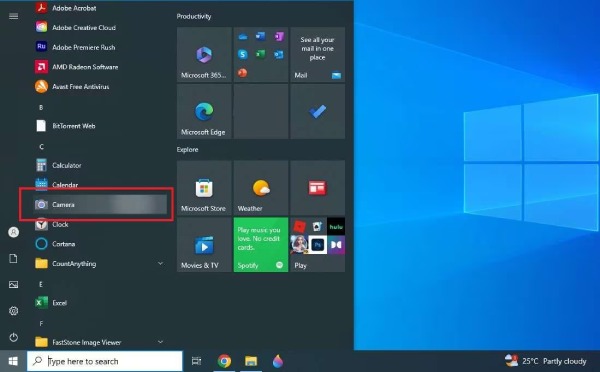Open Pictures from Start sidebar
Screen dimensions: 600x372
pos(13,284)
